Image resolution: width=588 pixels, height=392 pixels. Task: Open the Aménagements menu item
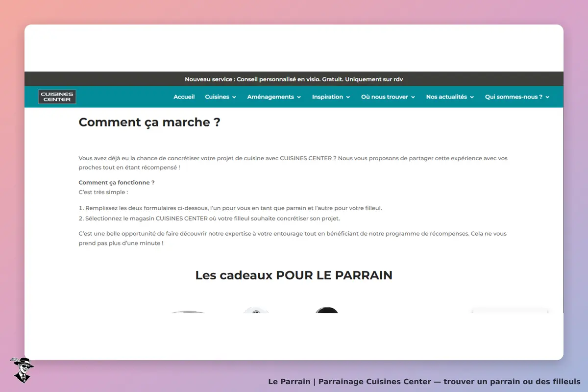pos(270,97)
